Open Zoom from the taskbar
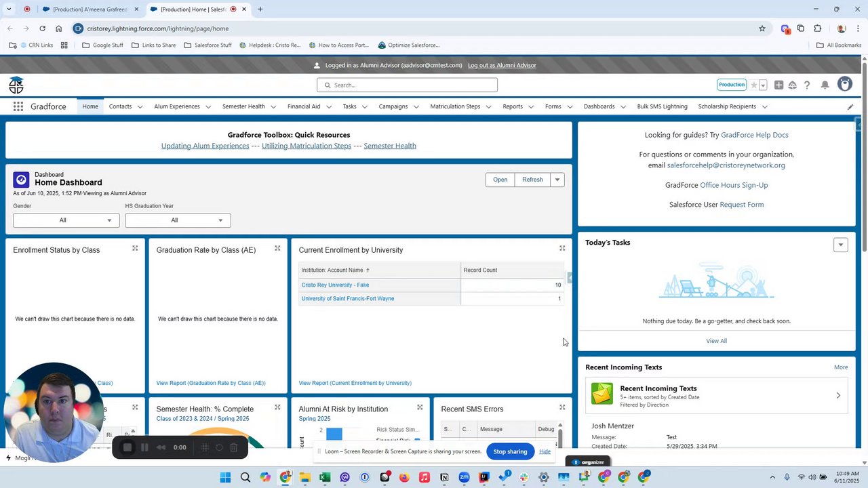Image resolution: width=868 pixels, height=488 pixels. tap(464, 477)
